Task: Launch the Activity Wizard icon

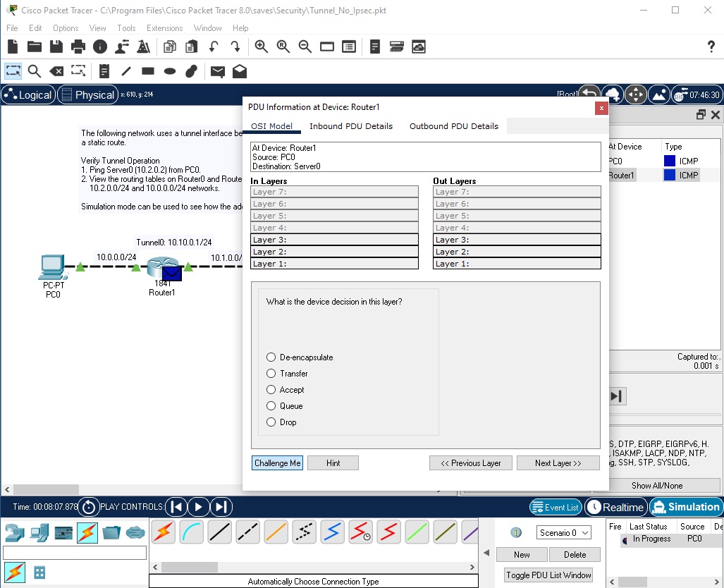Action: tap(122, 47)
